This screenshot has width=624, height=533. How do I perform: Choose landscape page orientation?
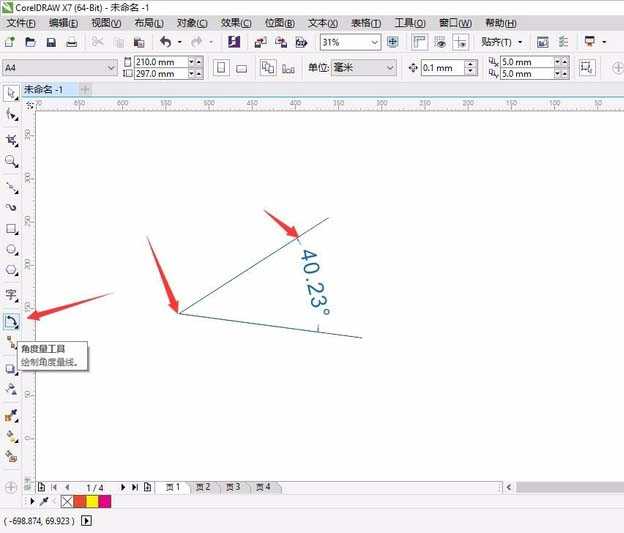click(x=241, y=67)
